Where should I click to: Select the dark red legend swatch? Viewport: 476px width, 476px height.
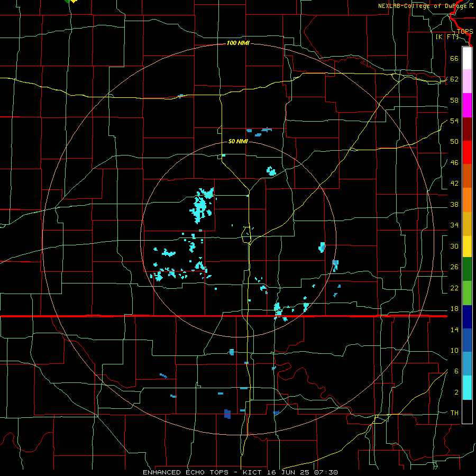467,129
